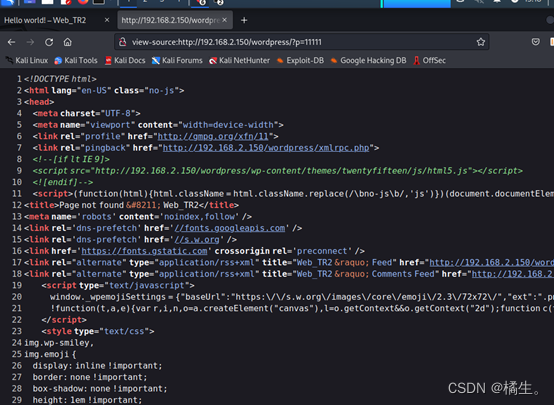
Task: Close the http://192.168.2.150/wordpre tab
Action: [x=225, y=20]
